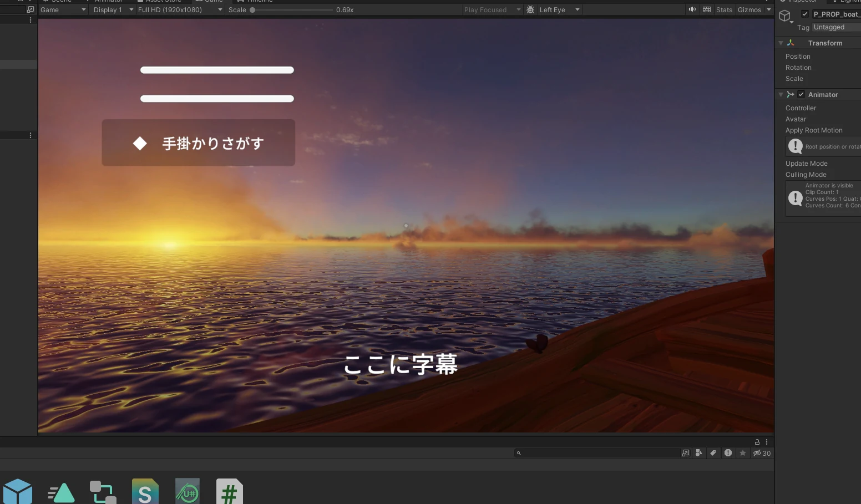Click the Transform component icon
This screenshot has width=861, height=504.
pos(791,43)
